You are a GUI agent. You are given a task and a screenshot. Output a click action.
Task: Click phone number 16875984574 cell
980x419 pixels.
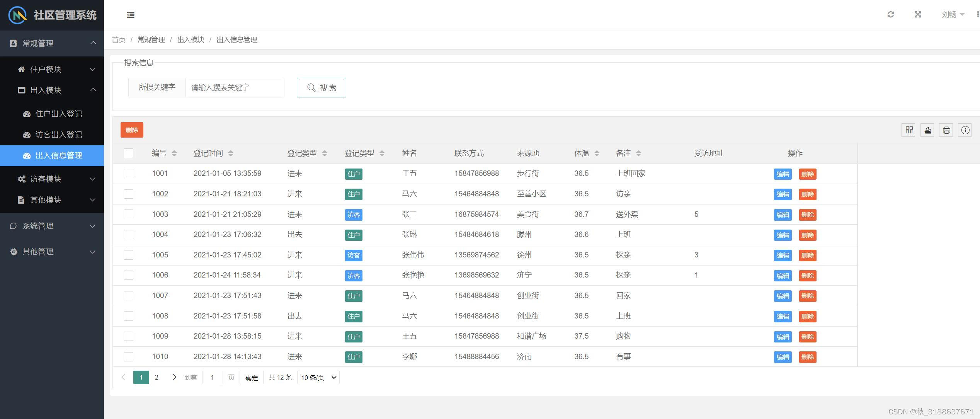click(476, 215)
